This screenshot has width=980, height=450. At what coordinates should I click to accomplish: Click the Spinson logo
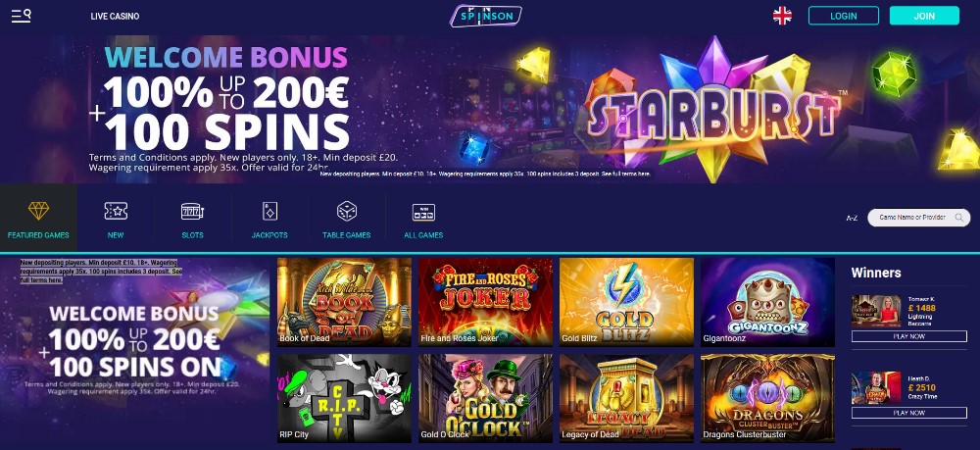click(486, 17)
